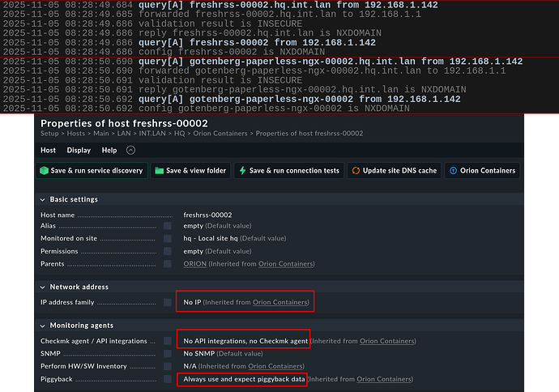559x392 pixels.
Task: Click the blue up-arrow Orion Containers icon
Action: 453,171
